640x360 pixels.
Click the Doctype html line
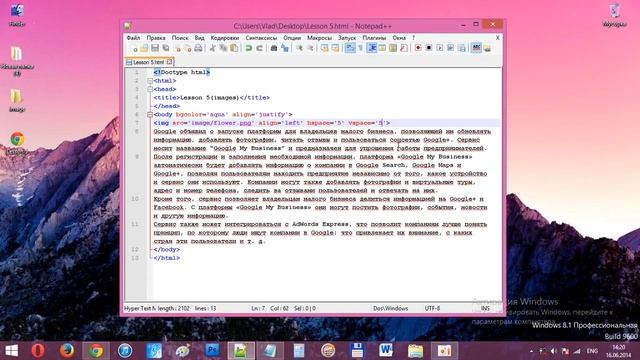(x=182, y=72)
